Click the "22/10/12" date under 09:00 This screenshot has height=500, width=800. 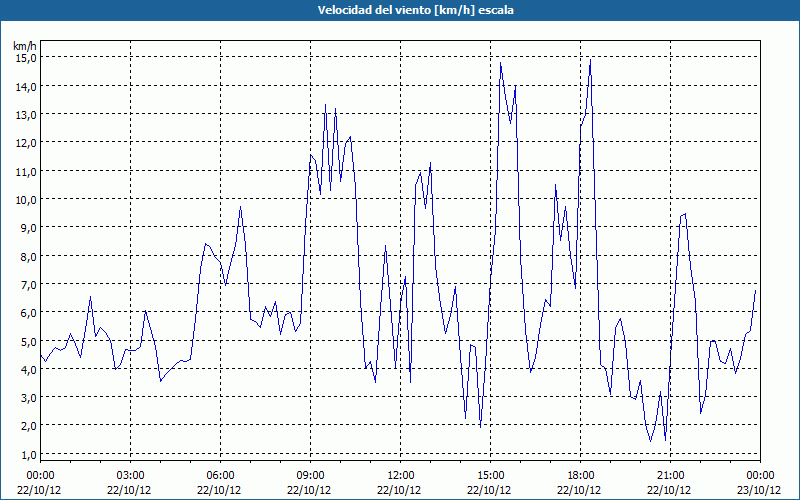pos(309,490)
